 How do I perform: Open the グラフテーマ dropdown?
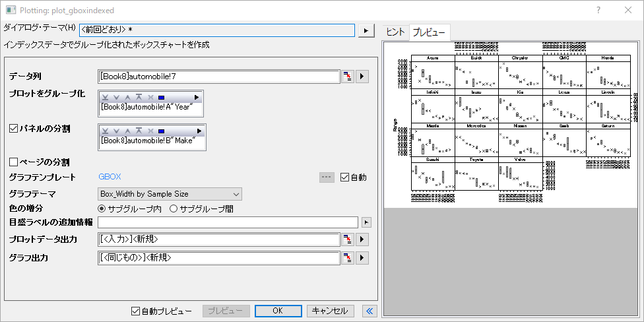pos(170,193)
